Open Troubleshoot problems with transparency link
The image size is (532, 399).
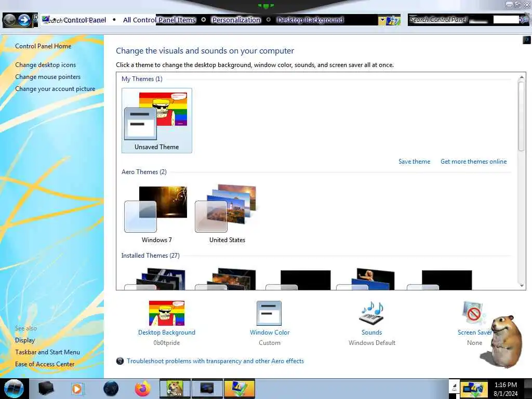click(x=215, y=361)
